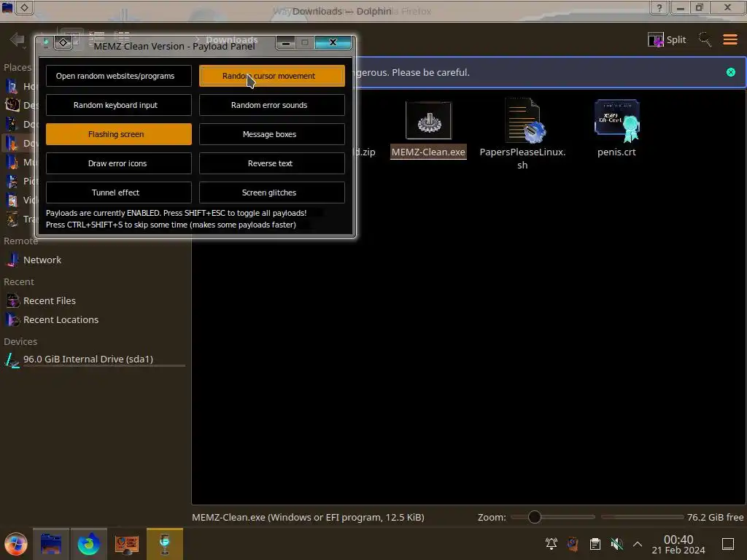The width and height of the screenshot is (747, 560).
Task: Open Firefox from the taskbar
Action: pyautogui.click(x=88, y=544)
